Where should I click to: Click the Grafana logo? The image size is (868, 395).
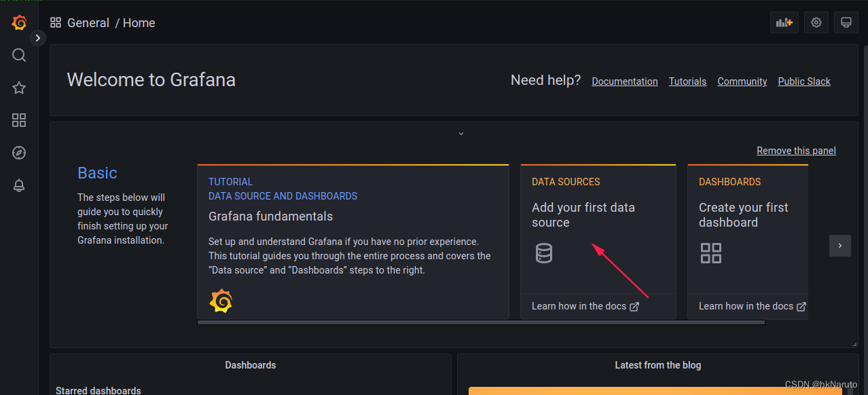tap(18, 22)
